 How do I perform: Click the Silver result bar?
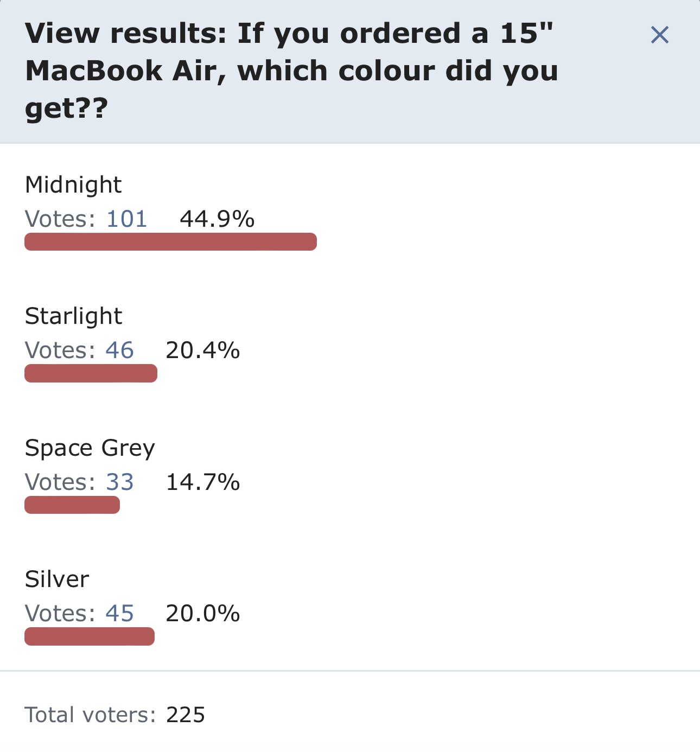coord(90,636)
